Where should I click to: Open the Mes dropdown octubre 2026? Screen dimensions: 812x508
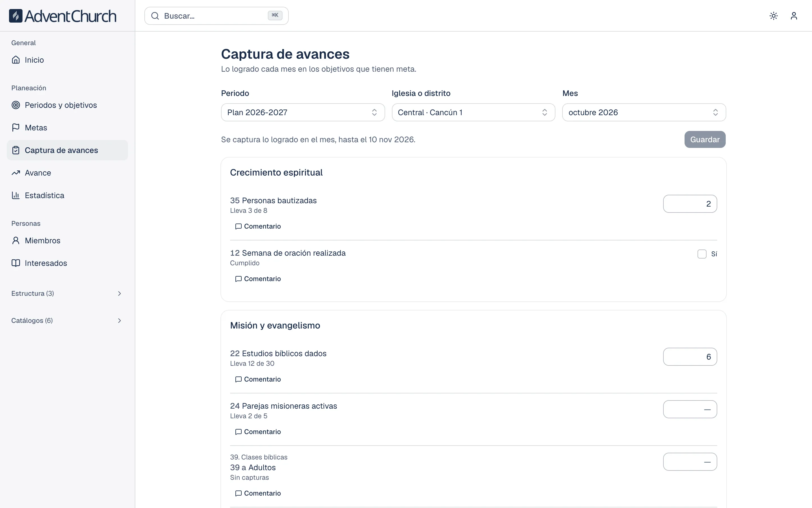(x=644, y=112)
